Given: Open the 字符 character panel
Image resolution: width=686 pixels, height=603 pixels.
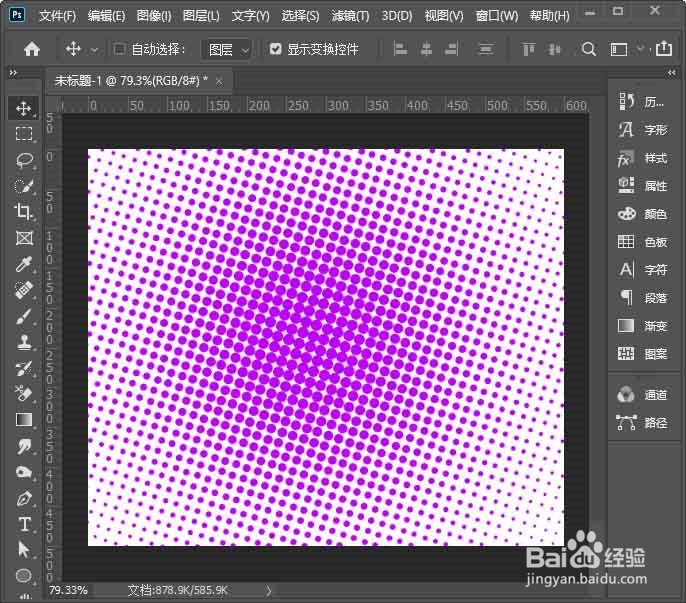Looking at the screenshot, I should pos(642,270).
